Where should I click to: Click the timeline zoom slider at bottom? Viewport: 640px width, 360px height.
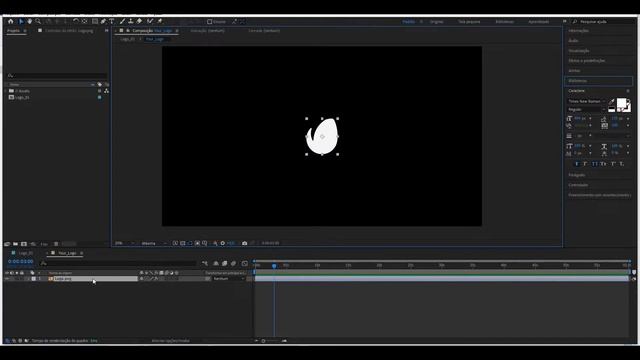click(x=270, y=340)
